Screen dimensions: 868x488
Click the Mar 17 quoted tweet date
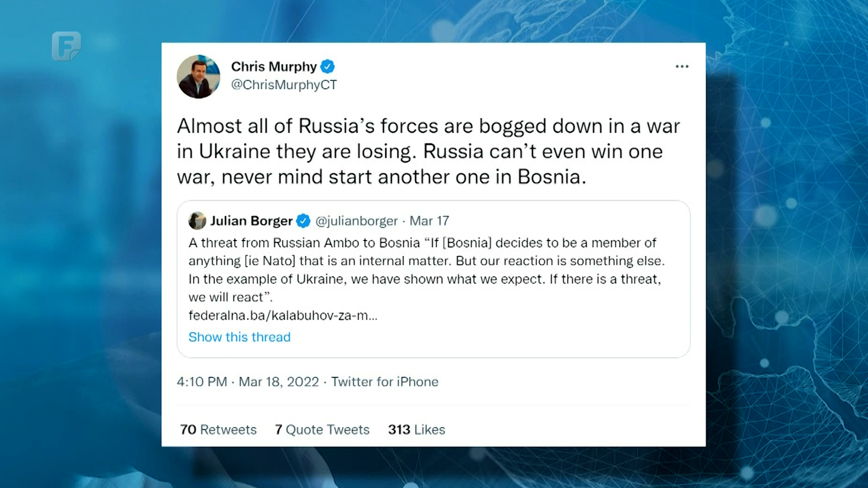pyautogui.click(x=430, y=221)
